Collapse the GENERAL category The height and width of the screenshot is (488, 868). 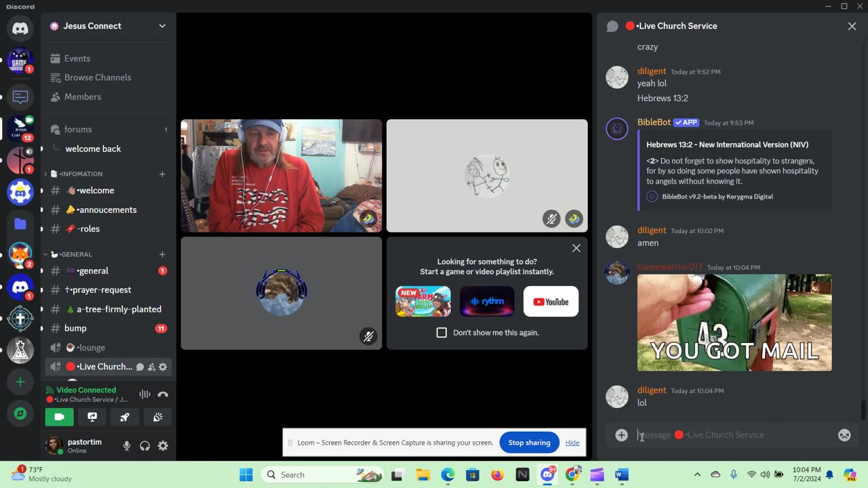coord(71,254)
